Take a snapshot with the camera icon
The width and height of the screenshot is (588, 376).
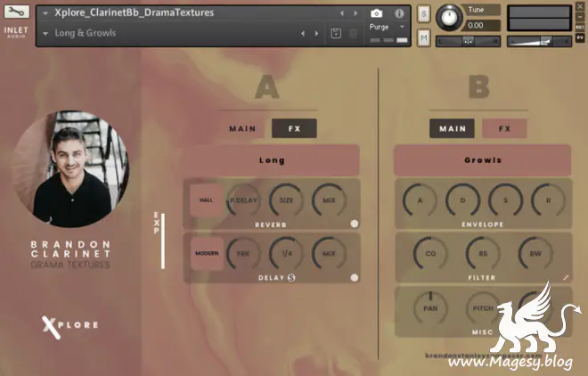pos(376,13)
